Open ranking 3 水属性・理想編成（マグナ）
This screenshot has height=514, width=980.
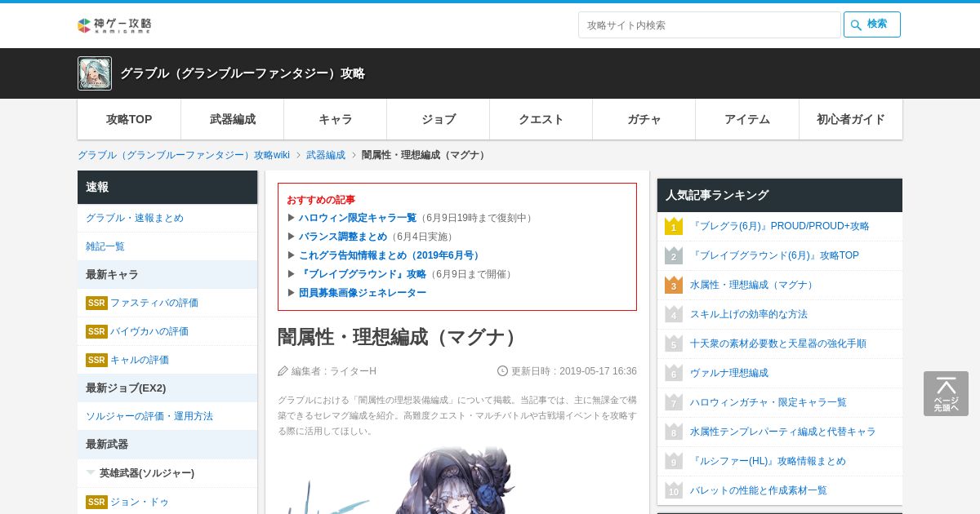coord(754,285)
